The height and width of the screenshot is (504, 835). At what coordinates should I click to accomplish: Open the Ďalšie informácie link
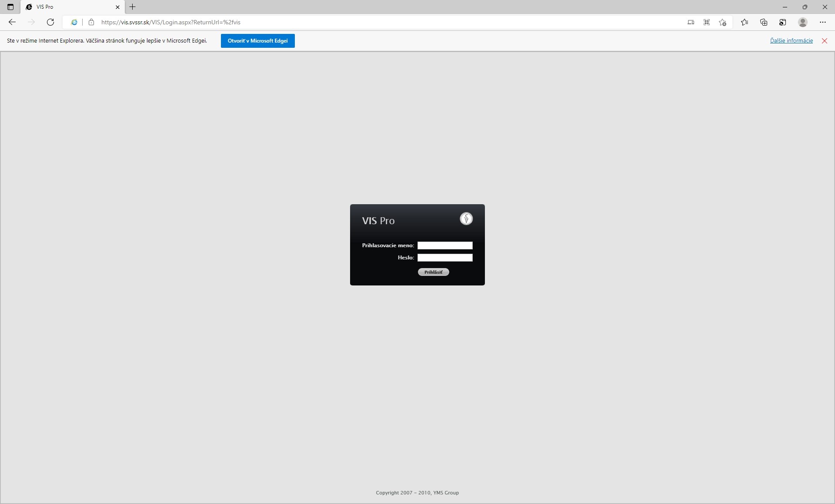coord(791,41)
